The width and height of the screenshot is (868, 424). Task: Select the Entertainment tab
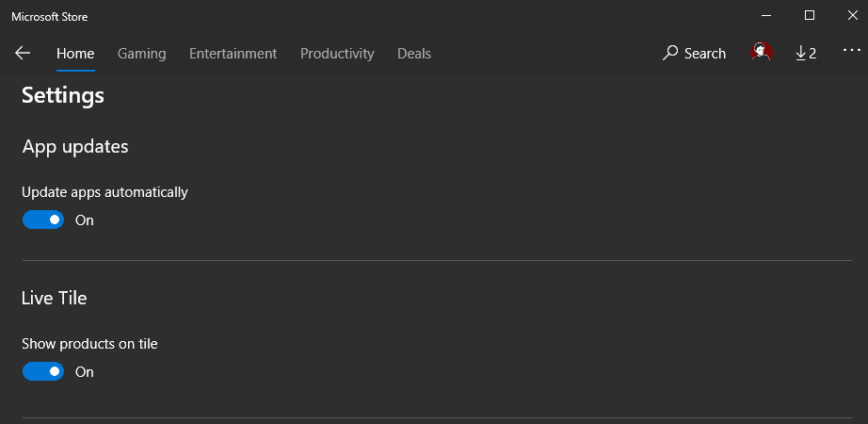(x=233, y=54)
